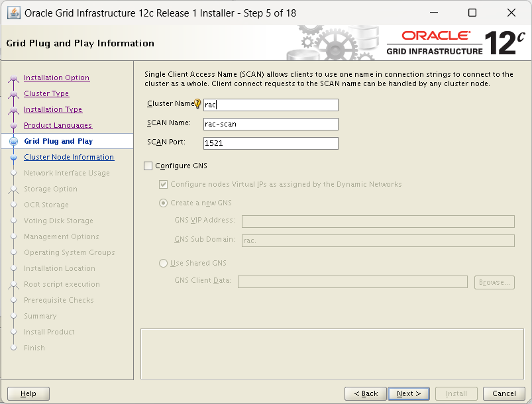Image resolution: width=532 pixels, height=404 pixels.
Task: Click the Management Options step
Action: [62, 236]
